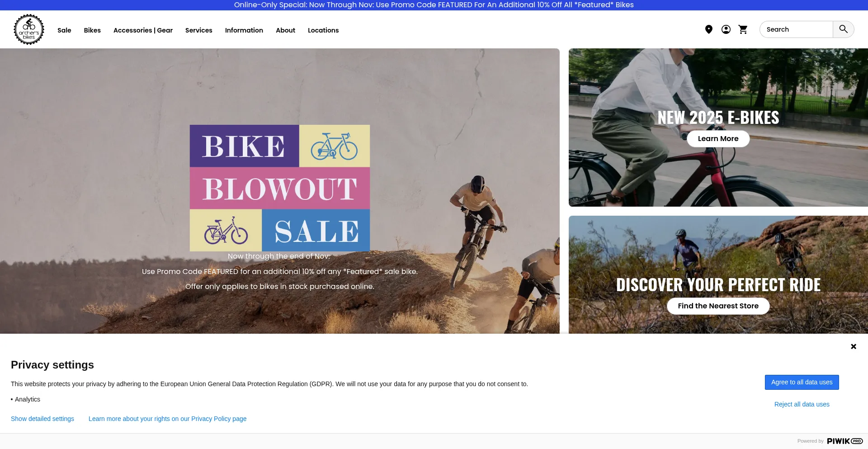Open the store locator pin icon
This screenshot has height=449, width=868.
(x=709, y=29)
